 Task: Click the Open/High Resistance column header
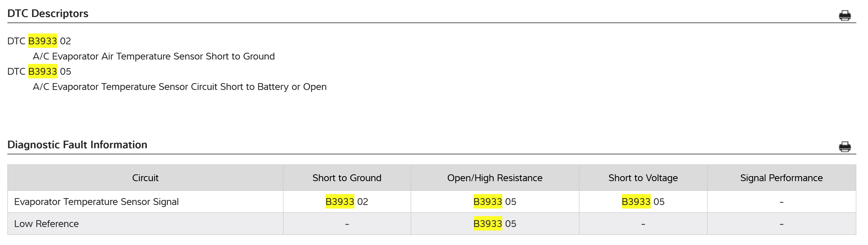pos(495,178)
